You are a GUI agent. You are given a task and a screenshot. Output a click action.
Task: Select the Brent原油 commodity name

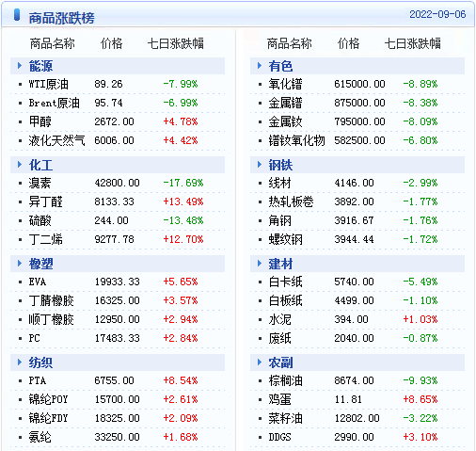click(54, 103)
